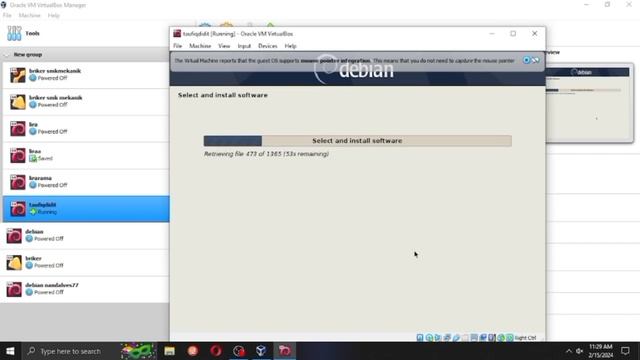Image resolution: width=640 pixels, height=360 pixels.
Task: Collapse the New group expander
Action: [6, 54]
